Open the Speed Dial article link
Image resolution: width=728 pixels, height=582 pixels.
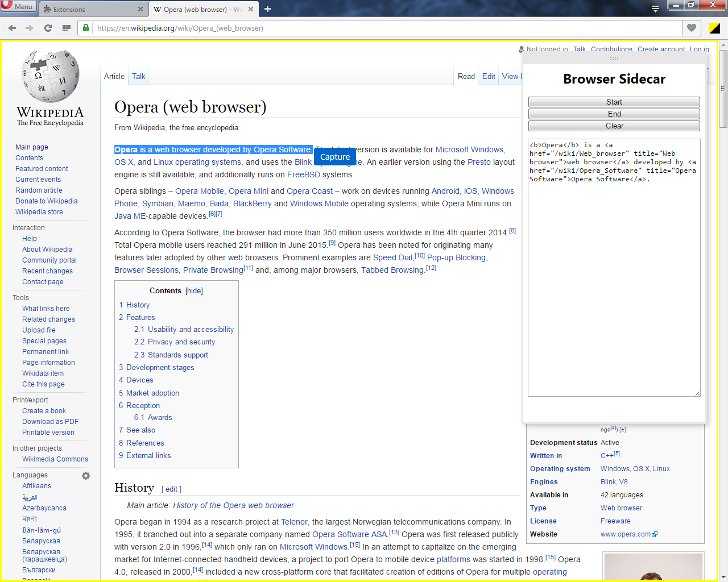point(392,257)
